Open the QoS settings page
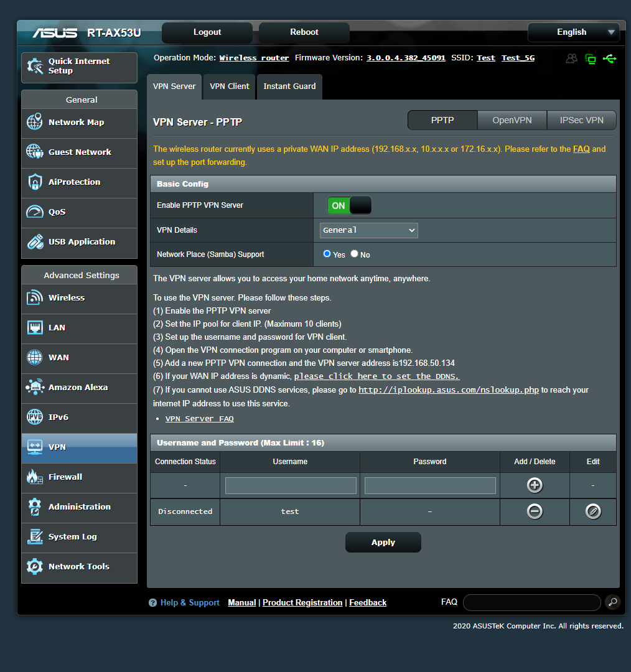The height and width of the screenshot is (672, 631). pos(56,212)
